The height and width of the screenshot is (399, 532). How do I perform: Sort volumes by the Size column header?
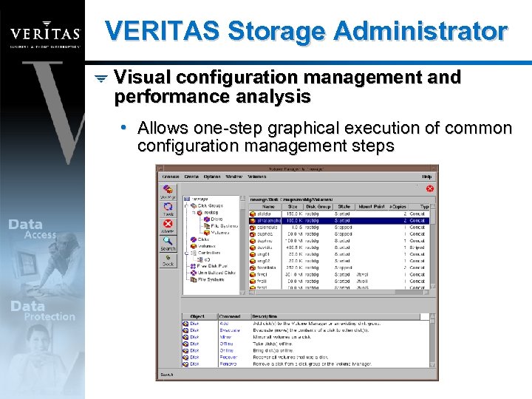tap(293, 207)
